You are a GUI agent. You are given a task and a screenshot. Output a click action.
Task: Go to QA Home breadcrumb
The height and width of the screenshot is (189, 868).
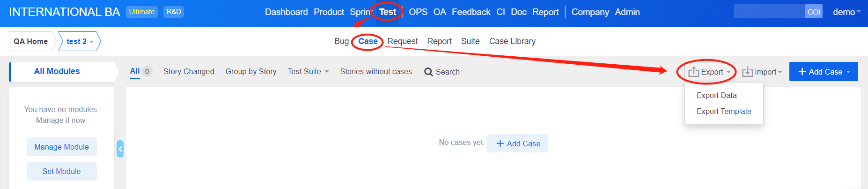pyautogui.click(x=31, y=42)
